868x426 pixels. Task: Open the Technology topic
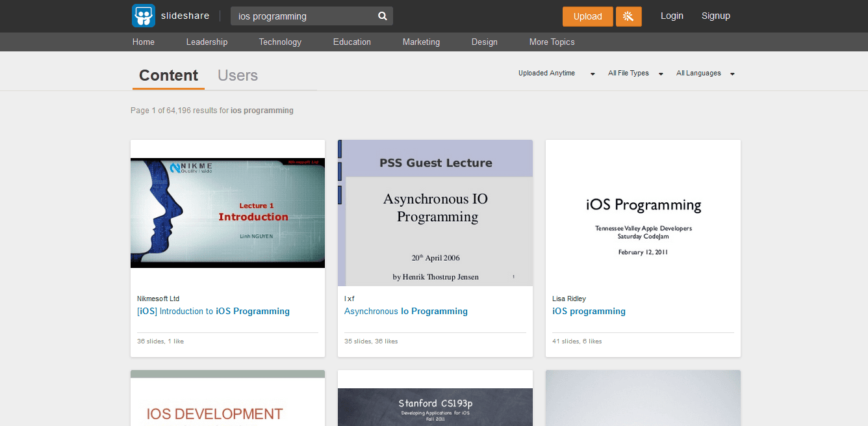(280, 42)
